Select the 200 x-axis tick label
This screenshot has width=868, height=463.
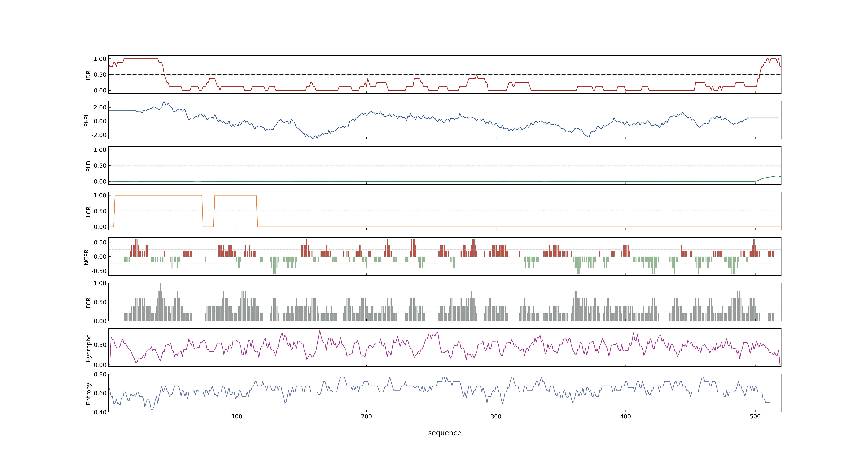pos(366,416)
